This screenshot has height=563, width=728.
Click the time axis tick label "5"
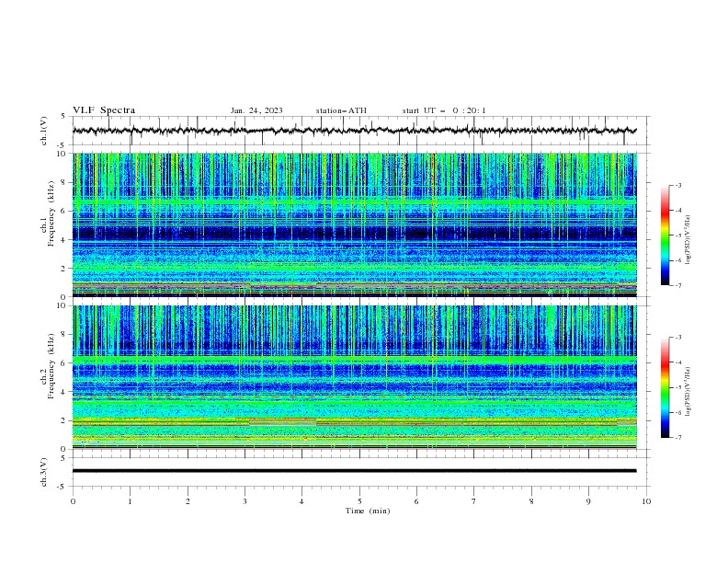tap(359, 501)
